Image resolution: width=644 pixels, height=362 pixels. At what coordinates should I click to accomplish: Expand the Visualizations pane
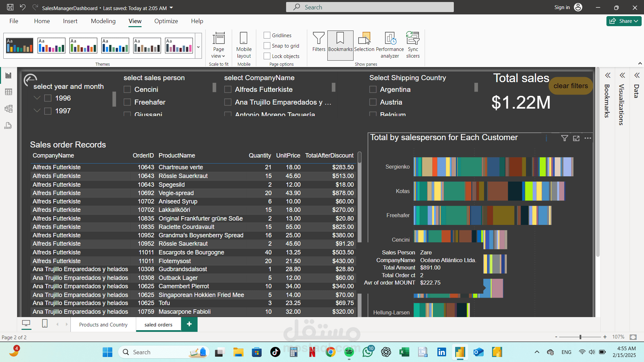pyautogui.click(x=622, y=75)
